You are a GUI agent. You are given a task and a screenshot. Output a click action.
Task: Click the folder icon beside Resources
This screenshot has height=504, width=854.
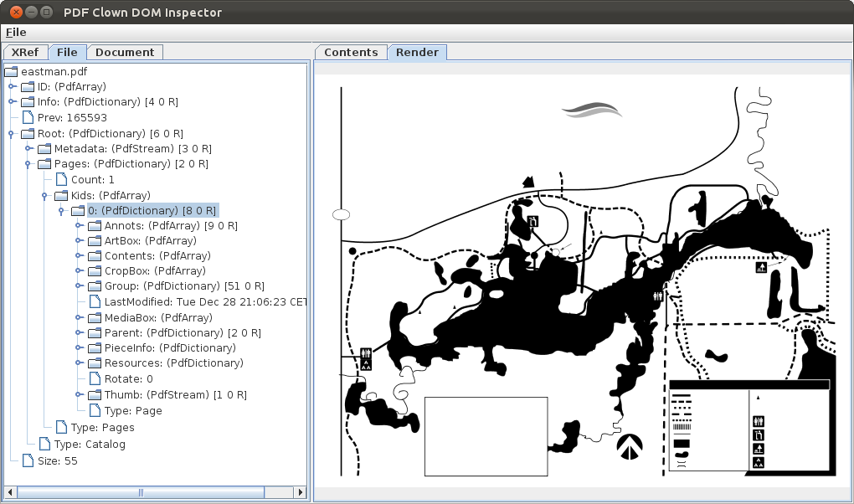(x=95, y=363)
